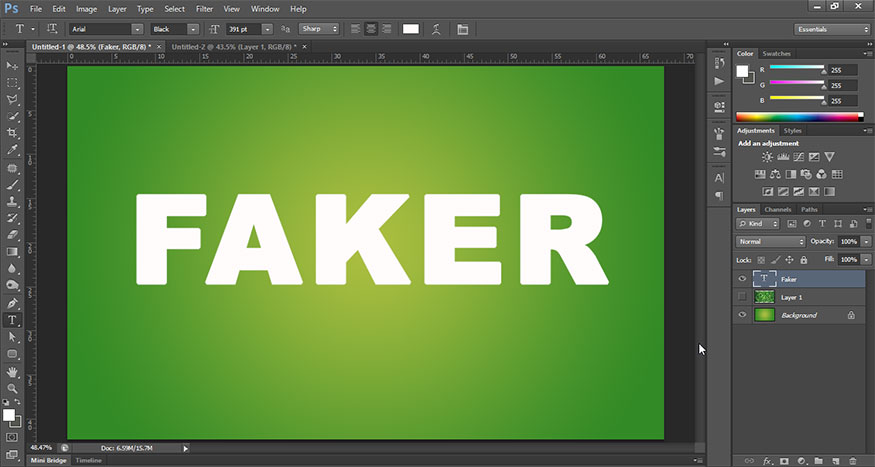875x467 pixels.
Task: Left align the text
Action: click(x=355, y=29)
